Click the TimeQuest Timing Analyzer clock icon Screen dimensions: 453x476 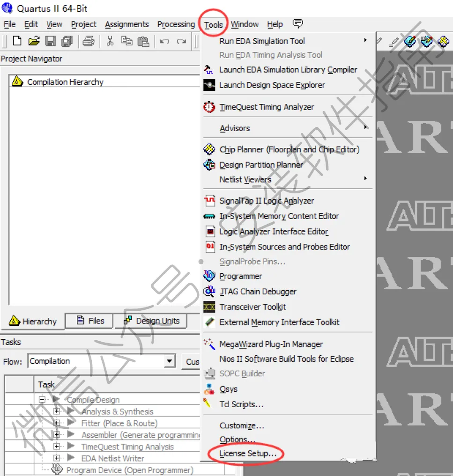pos(209,107)
